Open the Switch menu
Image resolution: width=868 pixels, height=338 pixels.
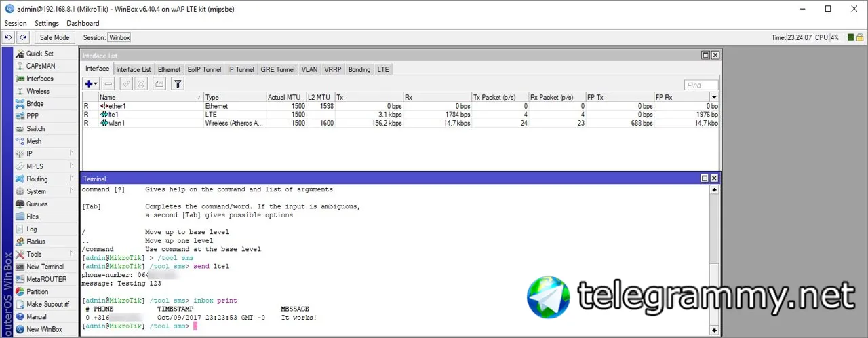(35, 129)
